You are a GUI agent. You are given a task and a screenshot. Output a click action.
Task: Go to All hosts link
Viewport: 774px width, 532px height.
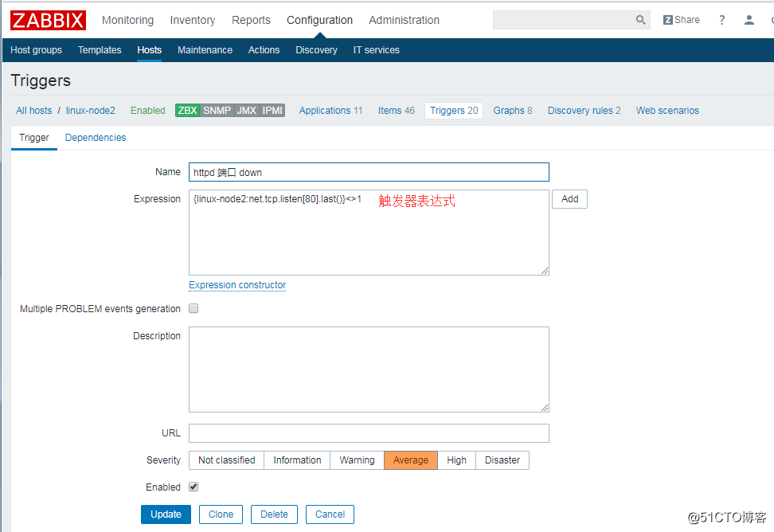34,111
